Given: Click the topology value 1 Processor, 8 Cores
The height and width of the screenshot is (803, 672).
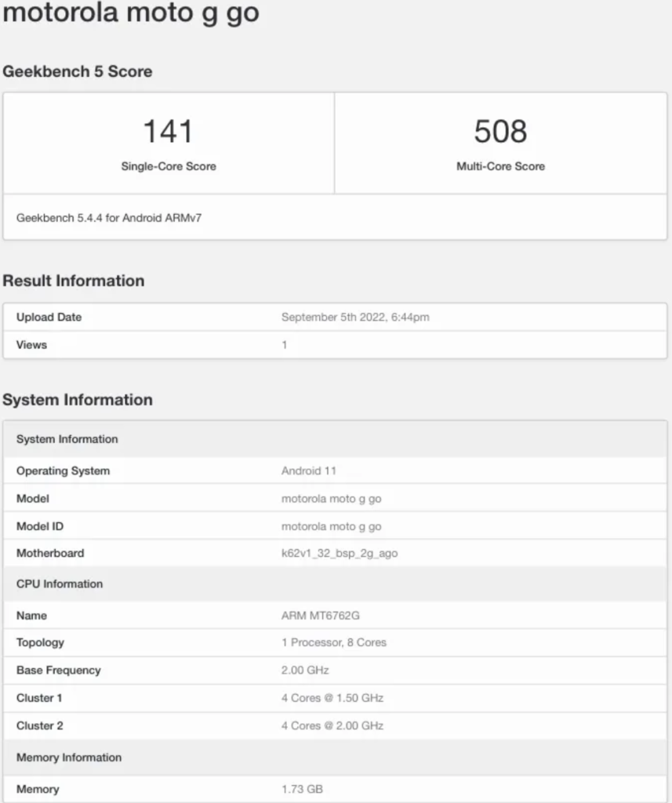Looking at the screenshot, I should pos(334,642).
